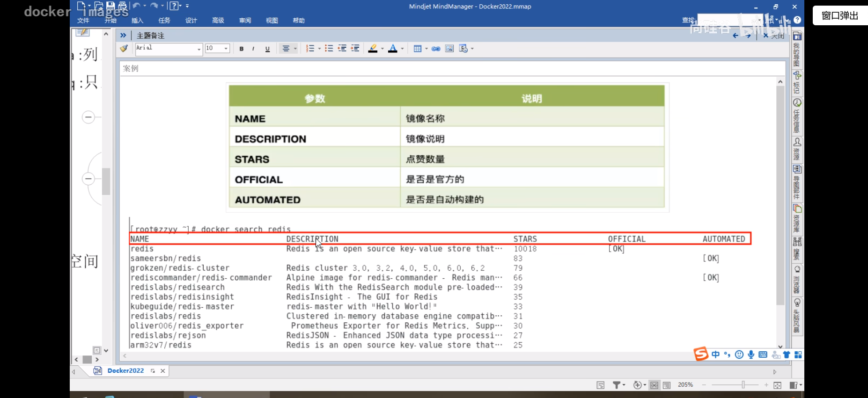Click the format painter brush in notes toolbar
The height and width of the screenshot is (398, 868).
tap(124, 48)
